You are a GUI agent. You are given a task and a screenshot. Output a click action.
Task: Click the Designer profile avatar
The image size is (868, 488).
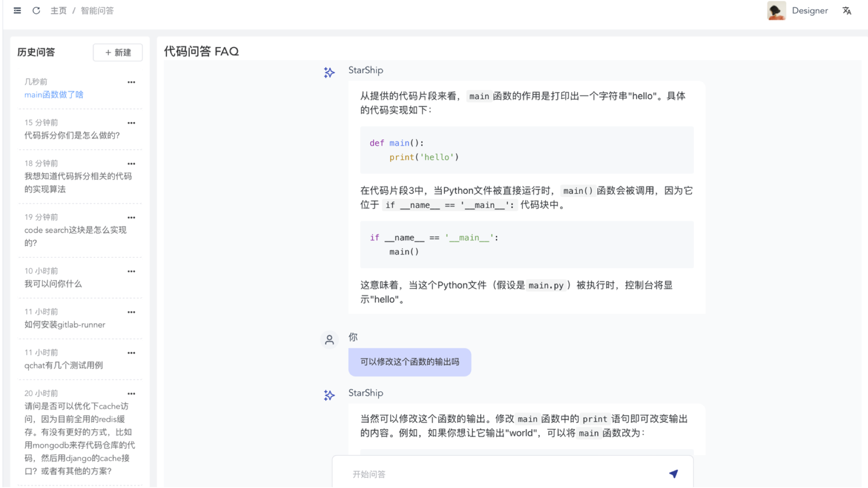(776, 10)
